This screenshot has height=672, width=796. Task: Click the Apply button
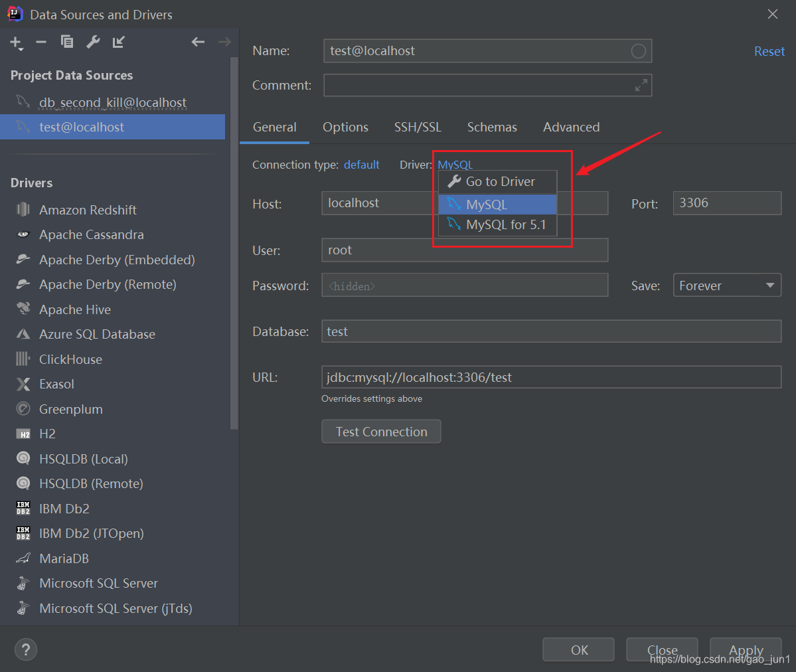(x=746, y=649)
